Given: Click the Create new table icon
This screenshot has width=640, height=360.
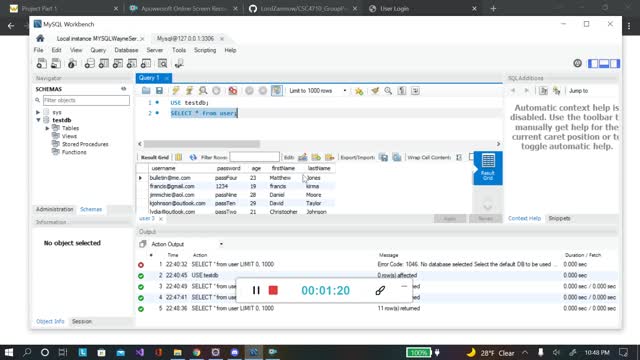Looking at the screenshot, I should click(x=104, y=63).
